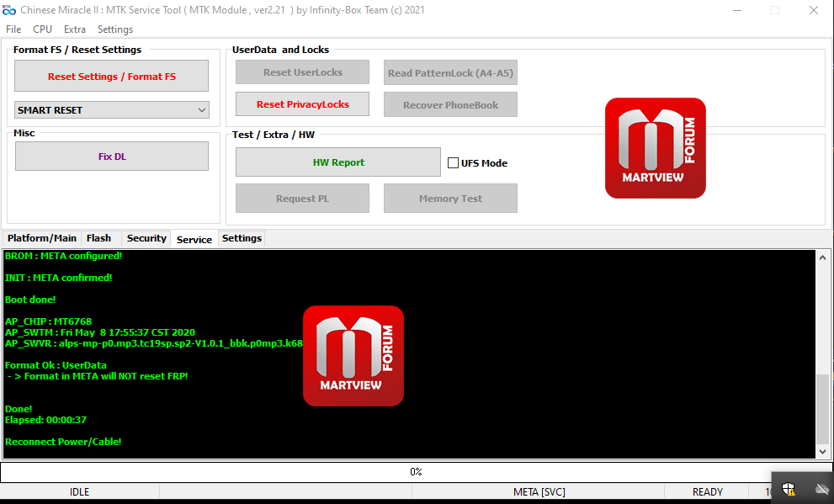Click the 'Format Ok : UserData' log line

coord(56,364)
